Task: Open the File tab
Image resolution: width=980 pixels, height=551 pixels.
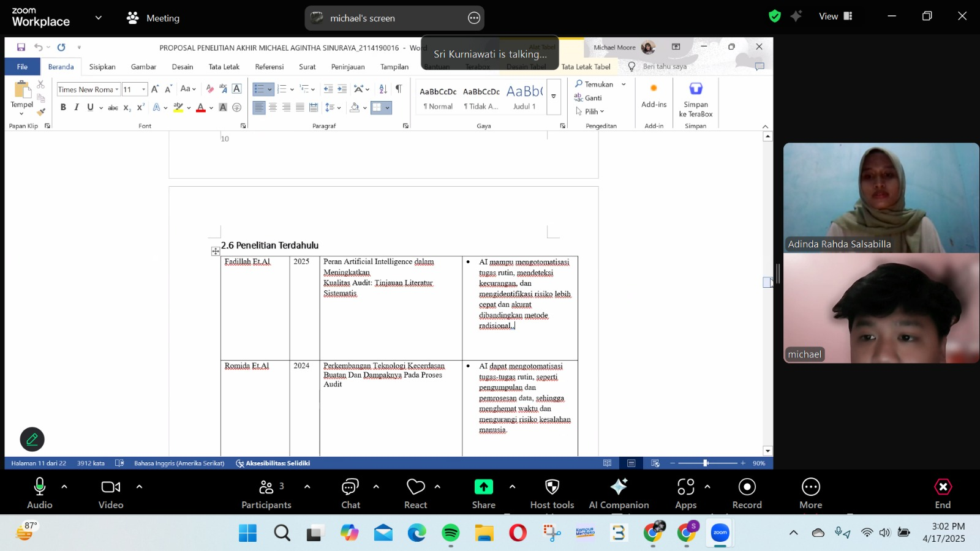Action: click(x=23, y=67)
